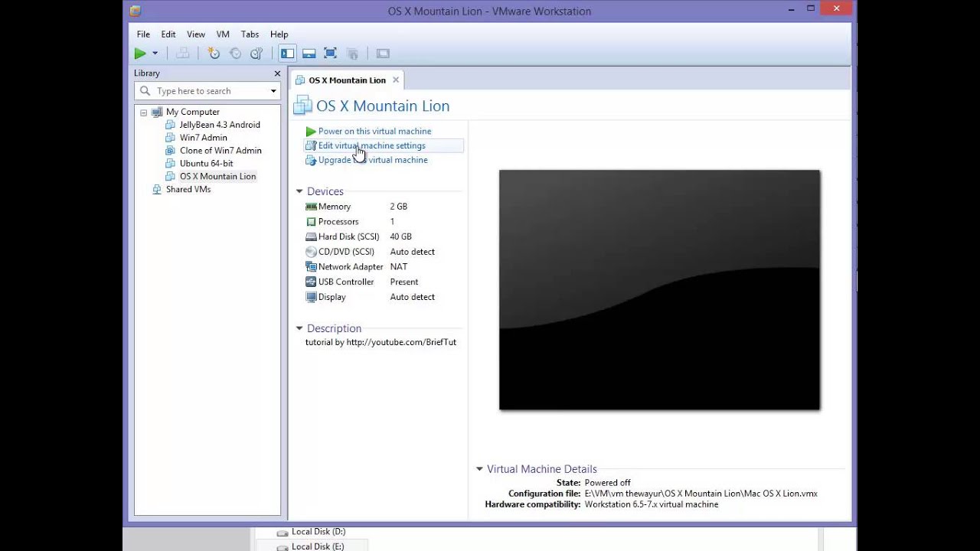The height and width of the screenshot is (551, 980).
Task: Open the search filter dropdown arrow
Action: [273, 91]
